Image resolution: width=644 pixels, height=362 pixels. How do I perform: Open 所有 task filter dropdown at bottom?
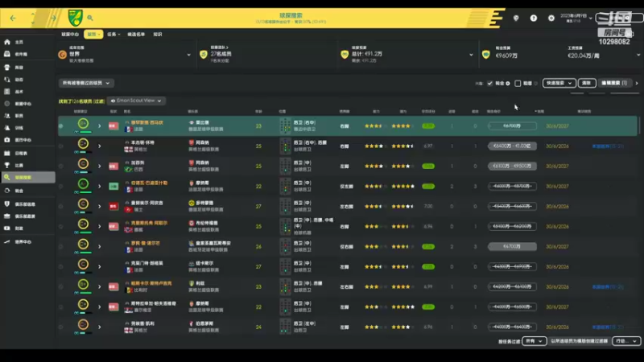point(534,341)
